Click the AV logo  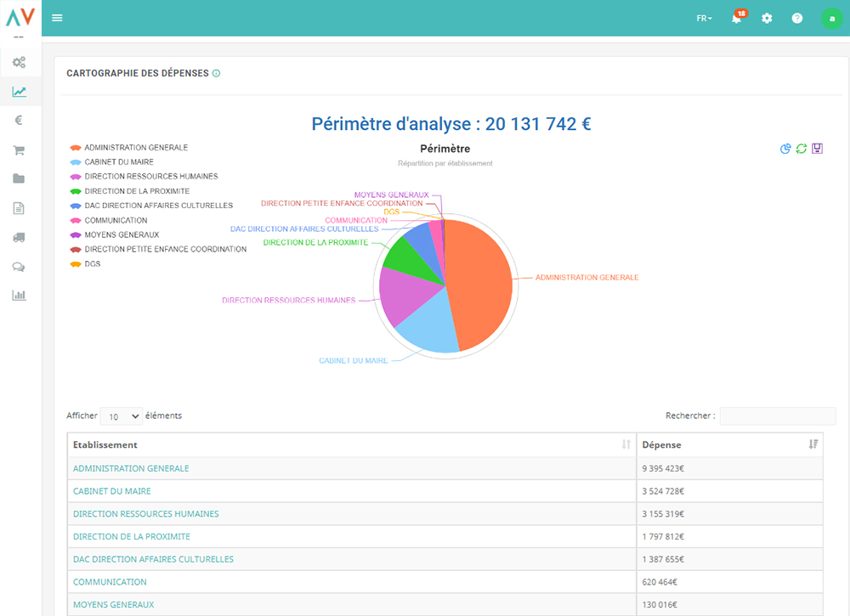coord(20,17)
